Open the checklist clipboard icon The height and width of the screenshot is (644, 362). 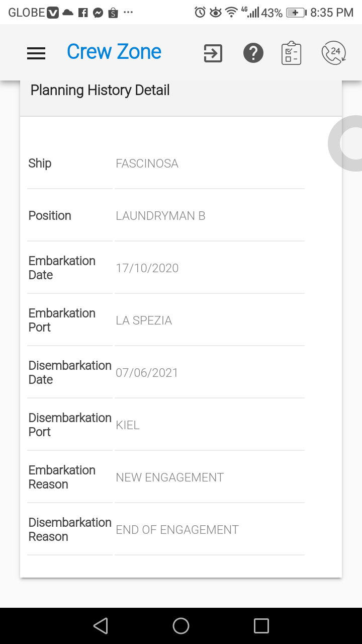tap(291, 53)
